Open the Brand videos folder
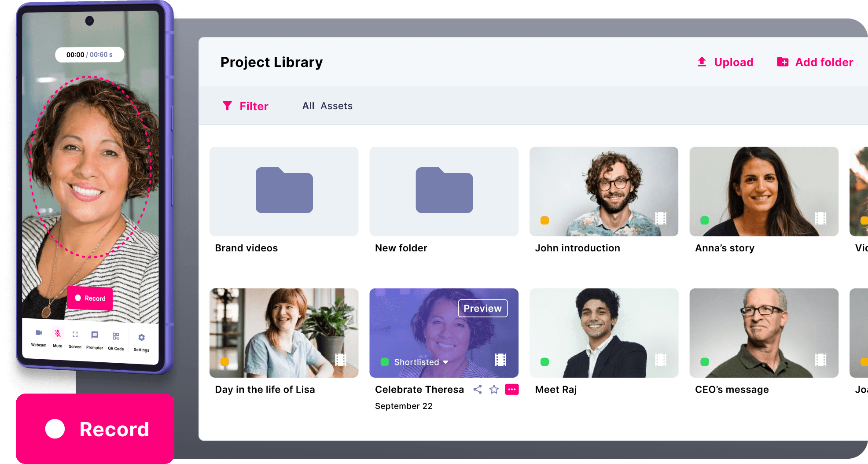The image size is (868, 464). point(284,191)
